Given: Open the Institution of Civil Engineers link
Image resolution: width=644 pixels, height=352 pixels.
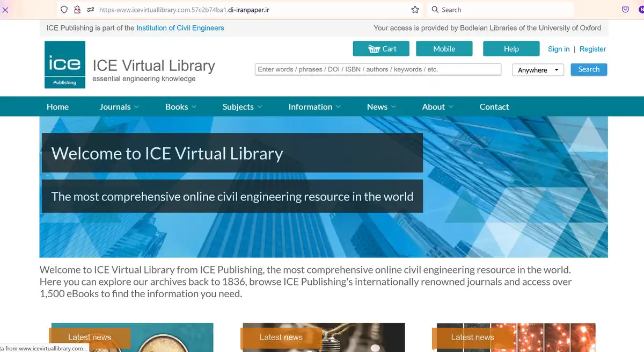Looking at the screenshot, I should [180, 28].
